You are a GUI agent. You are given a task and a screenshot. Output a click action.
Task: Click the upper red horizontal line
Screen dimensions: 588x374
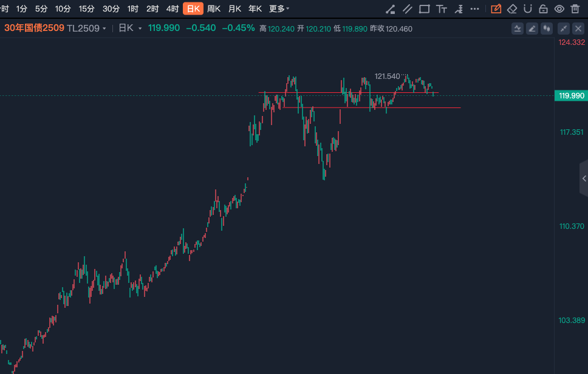click(x=349, y=92)
